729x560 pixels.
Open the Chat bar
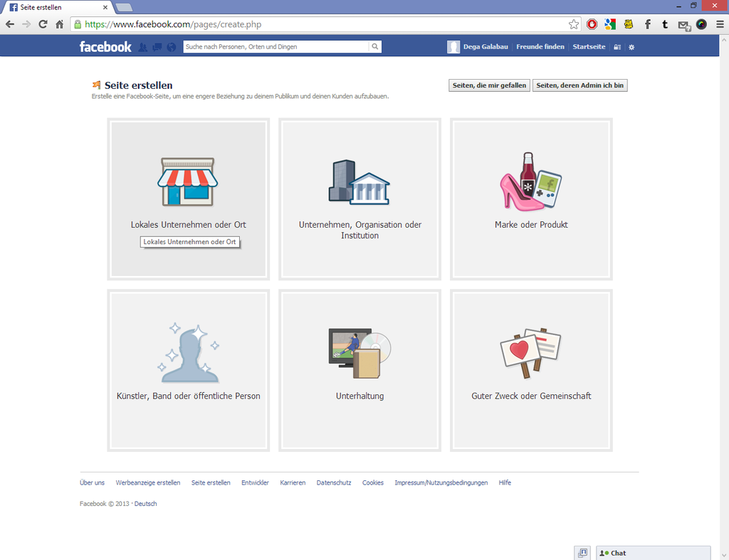click(x=654, y=553)
